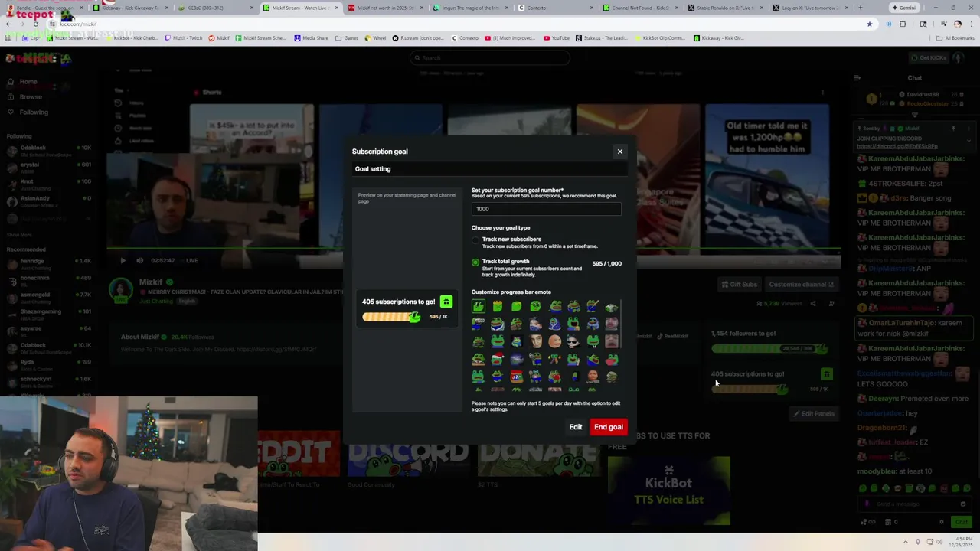Image resolution: width=980 pixels, height=551 pixels.
Task: Choose the orange face emote in the third row
Action: (x=554, y=341)
